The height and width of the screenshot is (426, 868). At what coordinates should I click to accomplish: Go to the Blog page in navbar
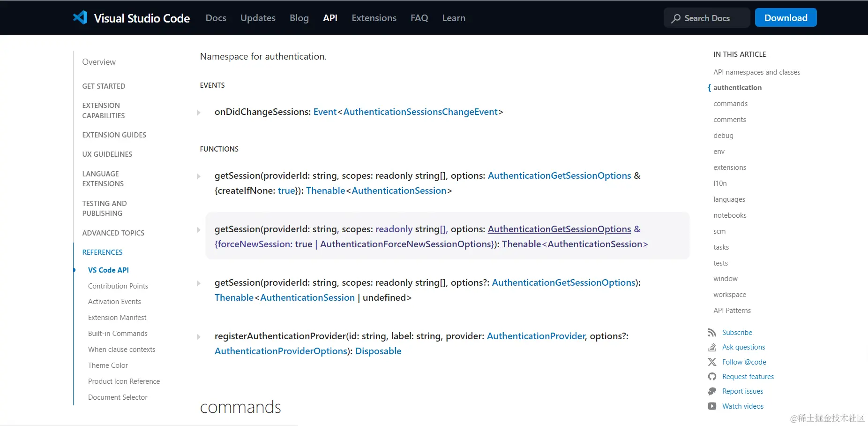[299, 18]
